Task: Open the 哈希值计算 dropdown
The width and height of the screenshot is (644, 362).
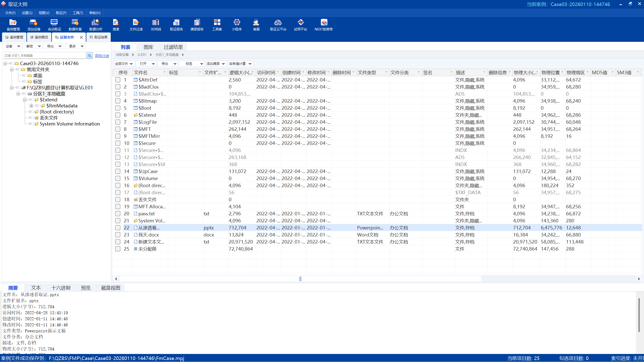Action: (240, 64)
